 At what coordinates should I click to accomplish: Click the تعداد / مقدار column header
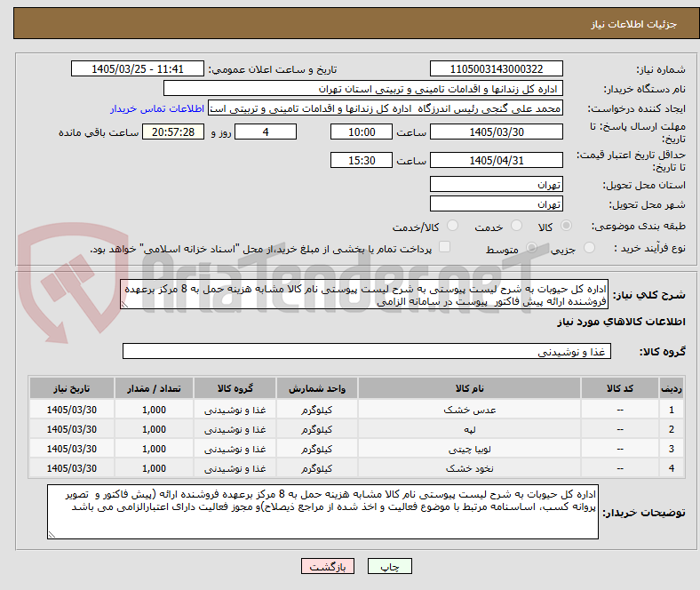tap(154, 388)
